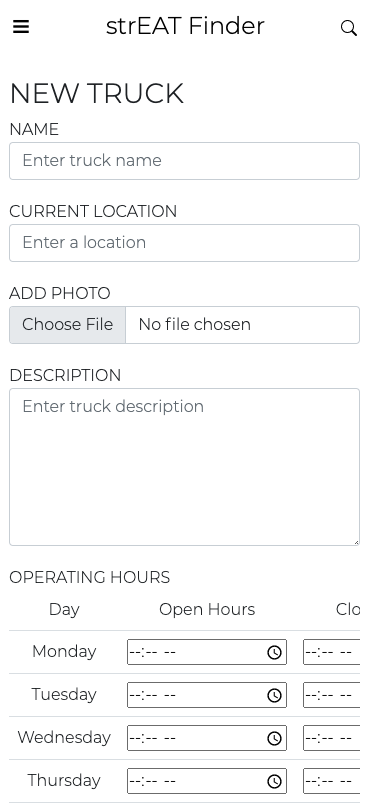The width and height of the screenshot is (368, 805).
Task: Select the Thursday close hours time field
Action: coord(332,781)
